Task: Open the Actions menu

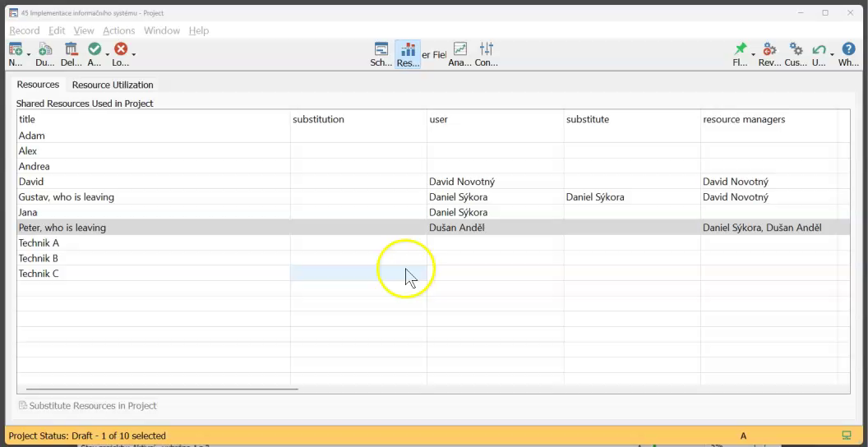Action: click(118, 30)
